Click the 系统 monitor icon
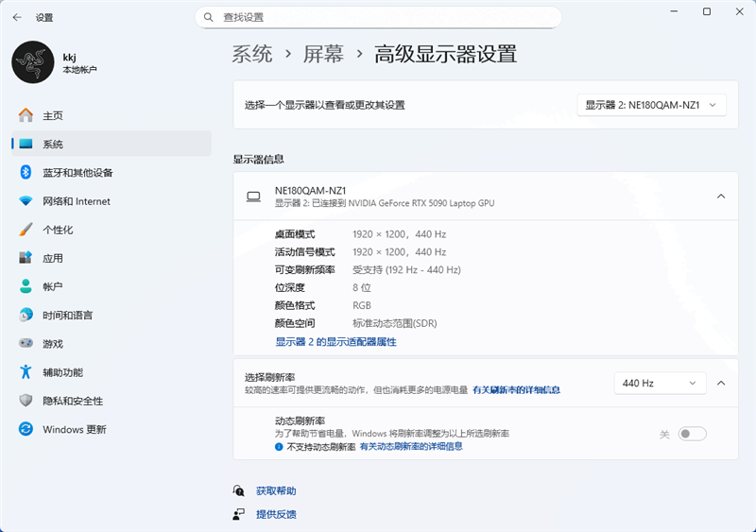Viewport: 756px width, 532px height. click(26, 144)
